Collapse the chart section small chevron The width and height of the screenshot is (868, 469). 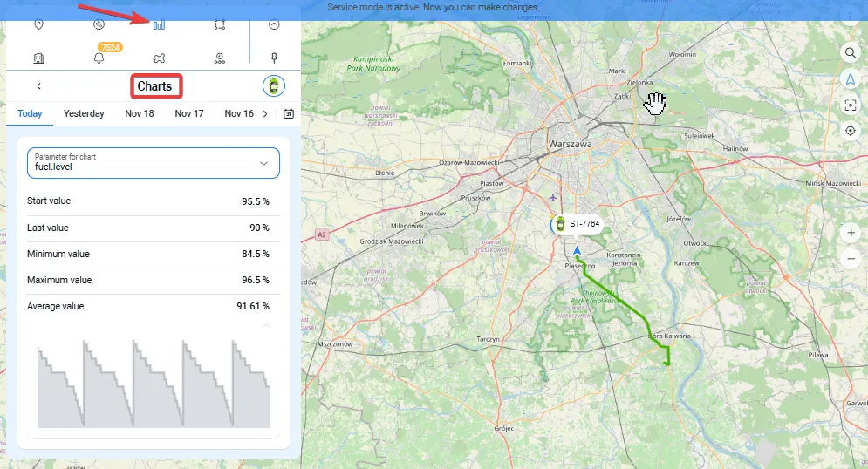click(x=266, y=326)
